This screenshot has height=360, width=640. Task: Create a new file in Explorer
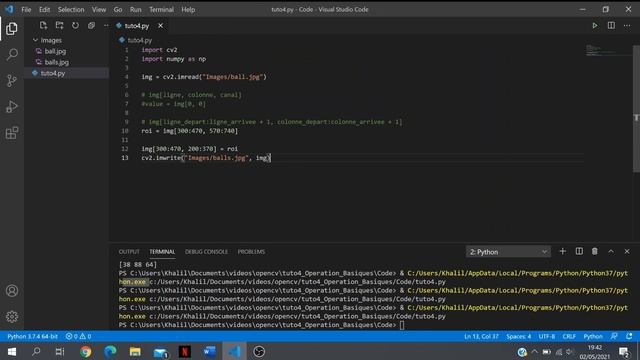[x=43, y=25]
